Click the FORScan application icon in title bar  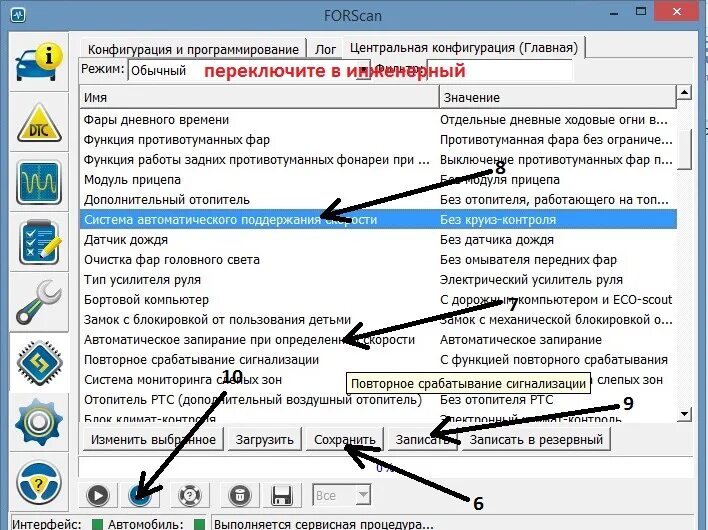18,15
